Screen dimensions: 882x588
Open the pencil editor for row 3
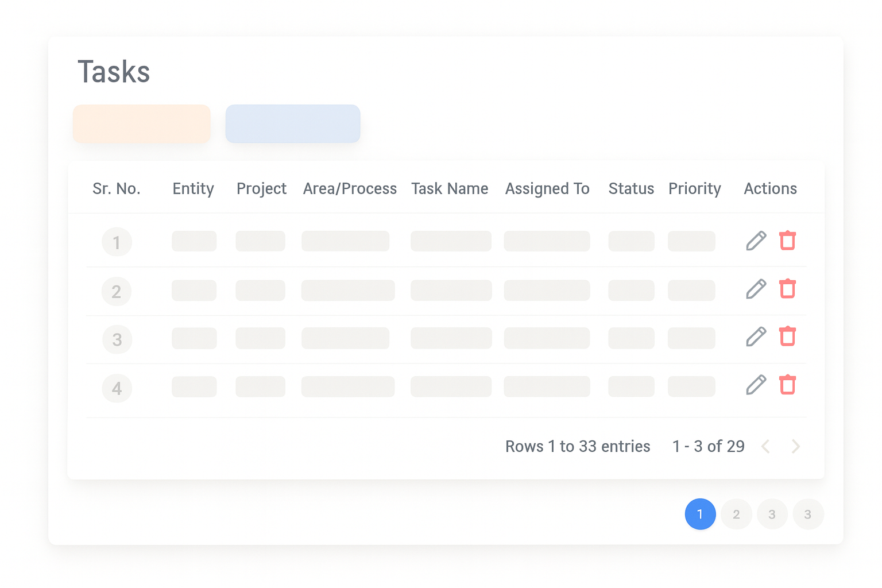(x=756, y=337)
